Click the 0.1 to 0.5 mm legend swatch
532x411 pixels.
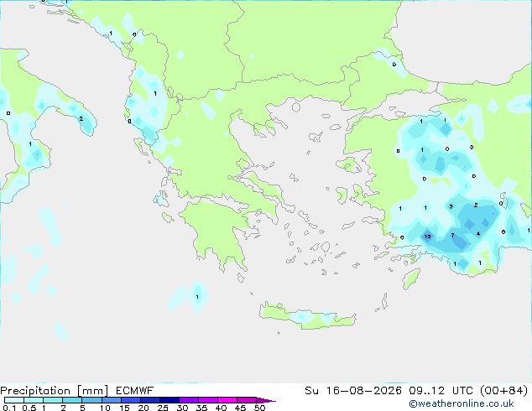tap(14, 400)
